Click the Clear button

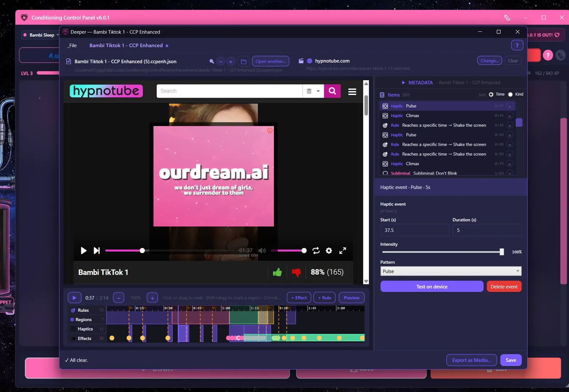(x=513, y=61)
